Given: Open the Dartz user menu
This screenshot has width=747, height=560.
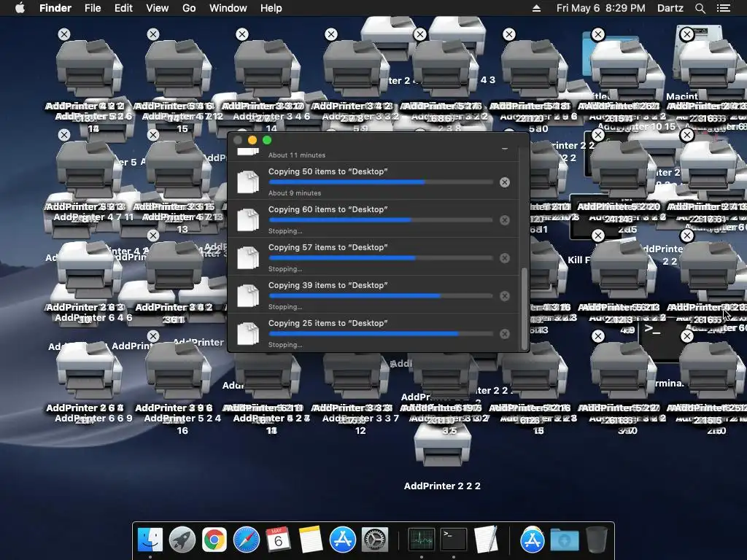Looking at the screenshot, I should (x=670, y=8).
